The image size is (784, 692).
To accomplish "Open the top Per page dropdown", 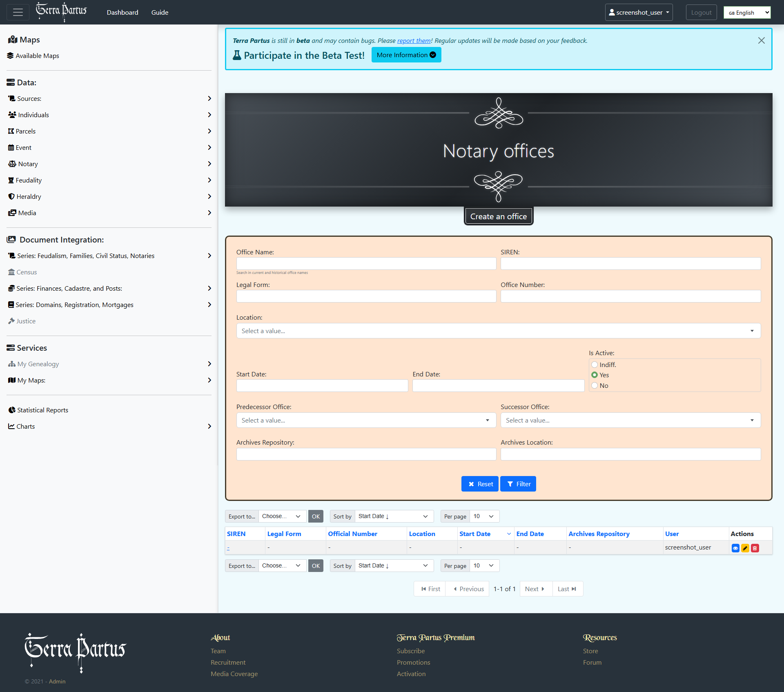I will pos(484,516).
